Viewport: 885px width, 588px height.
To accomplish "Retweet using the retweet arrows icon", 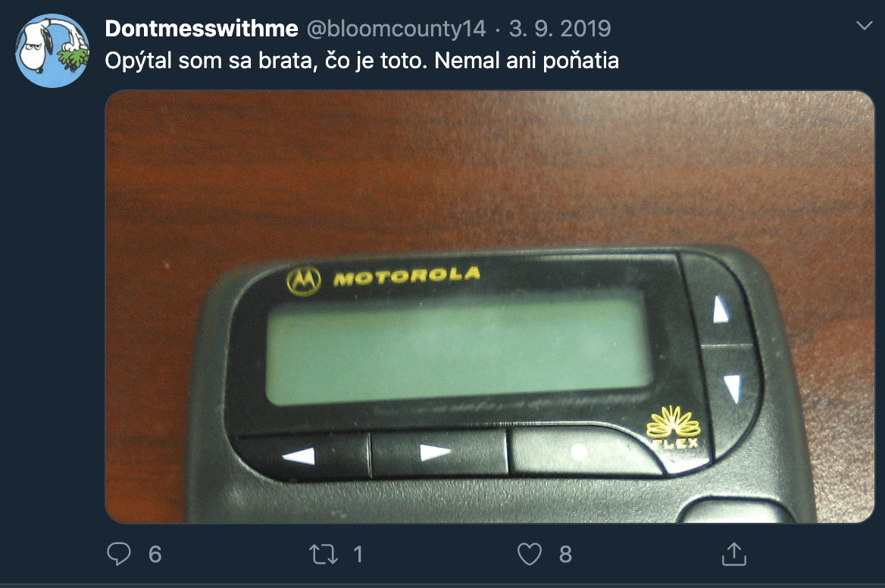I will [324, 554].
